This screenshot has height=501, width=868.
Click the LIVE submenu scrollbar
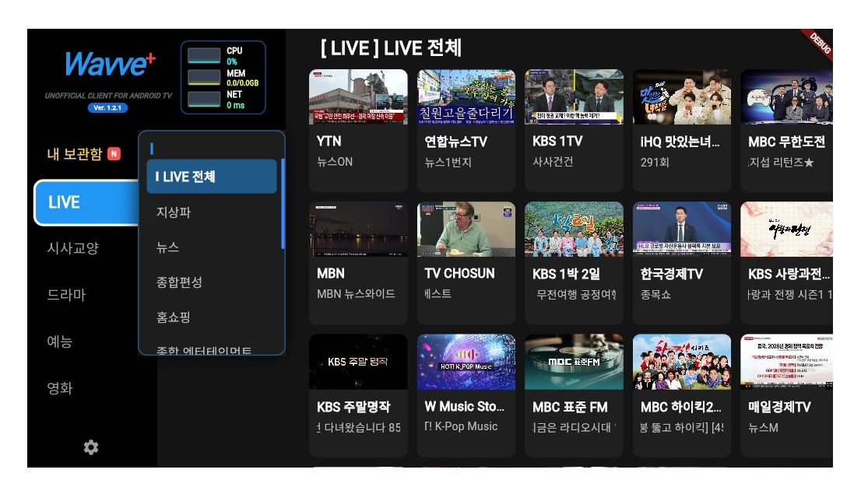pos(283,204)
